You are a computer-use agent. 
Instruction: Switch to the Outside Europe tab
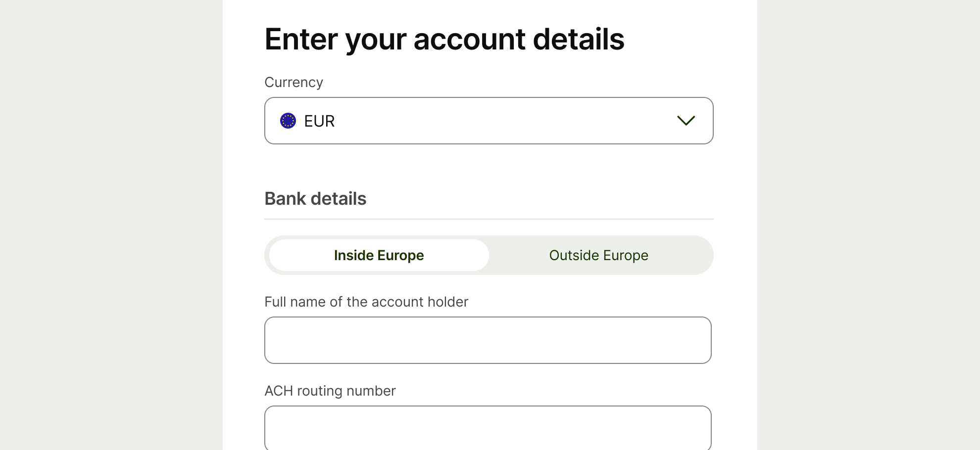598,255
